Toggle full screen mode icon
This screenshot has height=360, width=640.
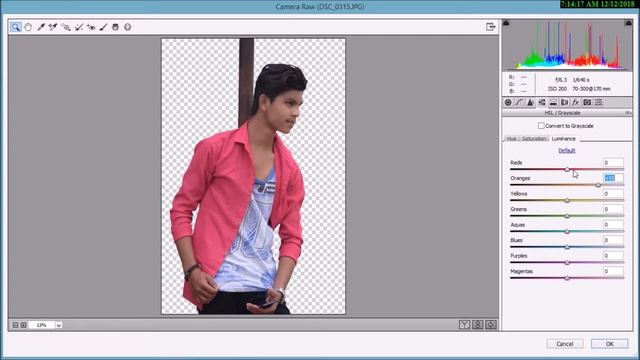click(491, 27)
